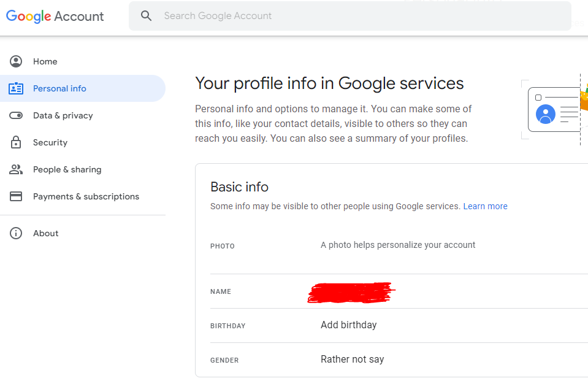
Task: Open the About page
Action: click(x=83, y=233)
